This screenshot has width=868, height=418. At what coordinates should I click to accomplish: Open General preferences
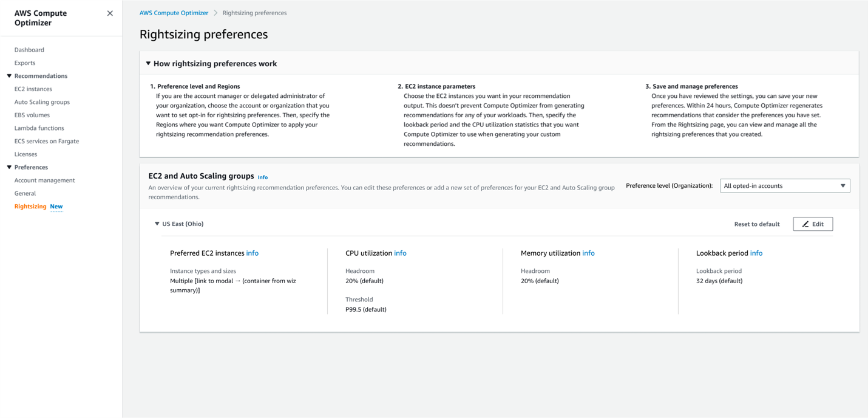pyautogui.click(x=25, y=193)
